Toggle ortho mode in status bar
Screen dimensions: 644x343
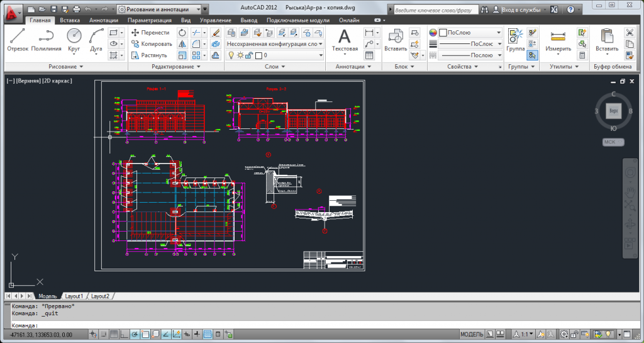pos(125,334)
